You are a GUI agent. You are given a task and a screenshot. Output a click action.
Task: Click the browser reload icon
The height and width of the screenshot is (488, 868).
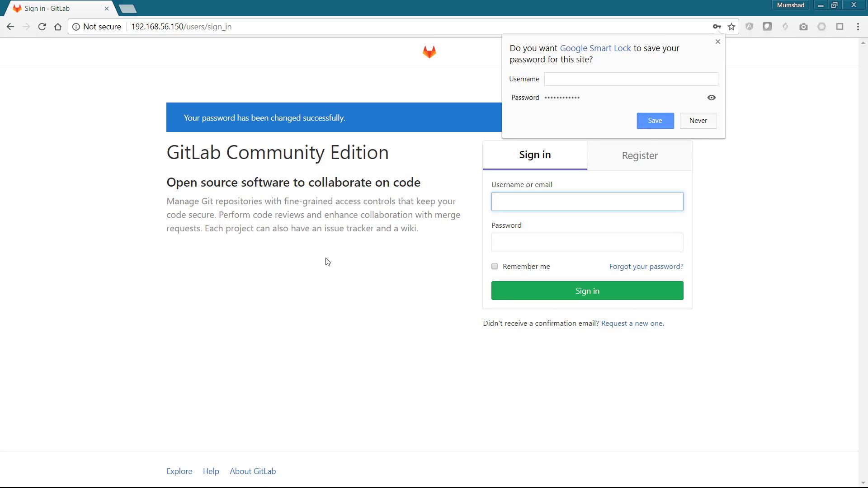point(42,27)
